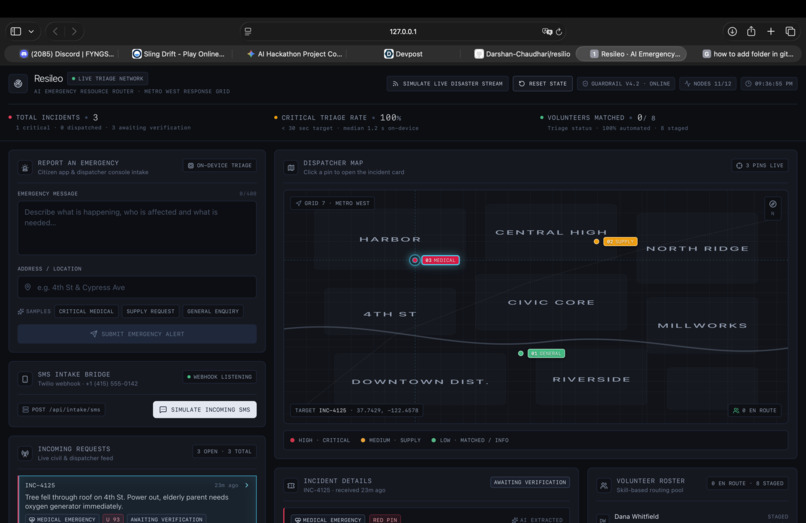Viewport: 806px width, 523px height.
Task: Click Simulate Incoming SMS button
Action: [x=205, y=409]
